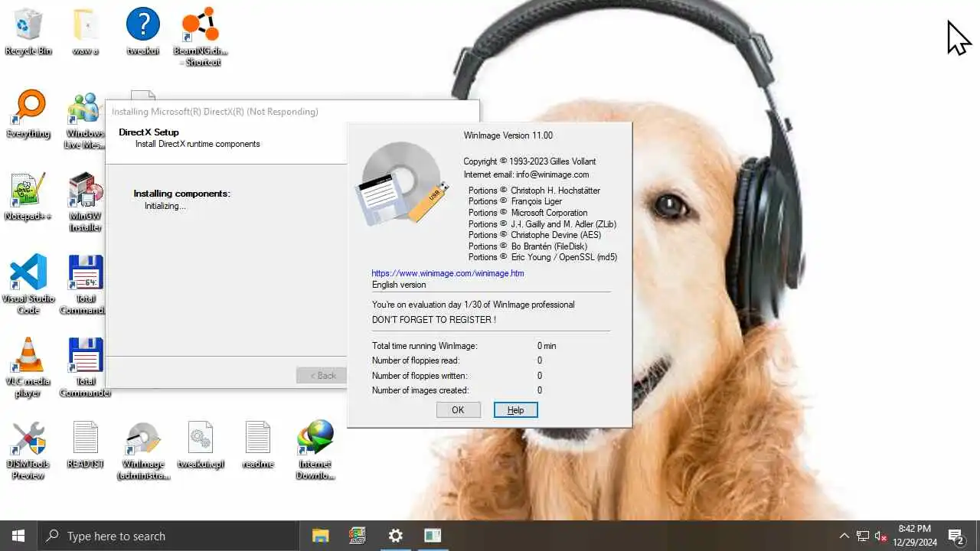Click the Back button in DirectX Setup
This screenshot has width=980, height=551.
(322, 375)
